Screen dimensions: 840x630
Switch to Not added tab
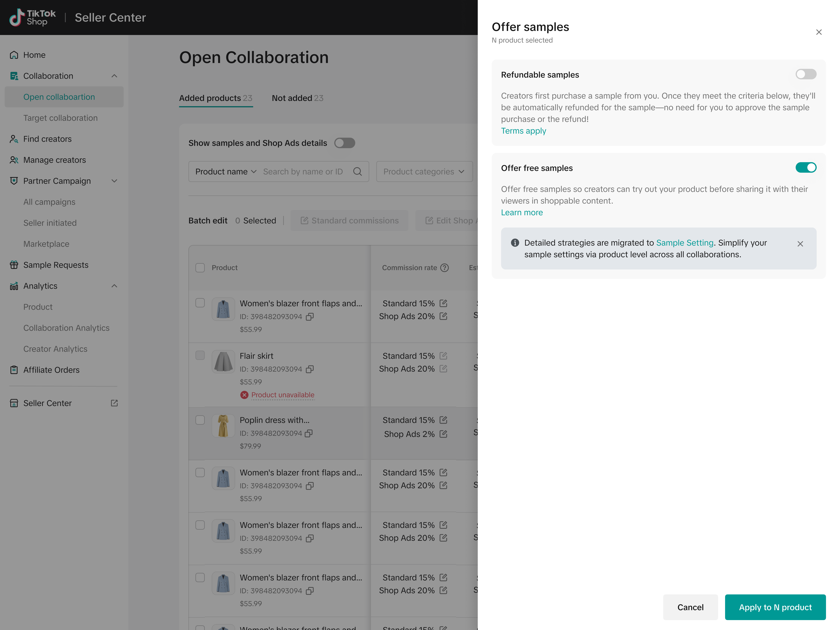pyautogui.click(x=297, y=98)
